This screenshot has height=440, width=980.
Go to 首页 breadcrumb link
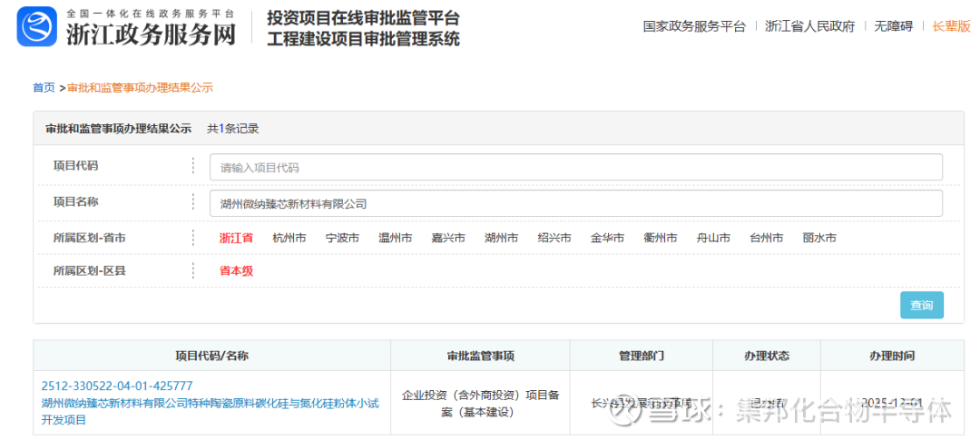44,87
